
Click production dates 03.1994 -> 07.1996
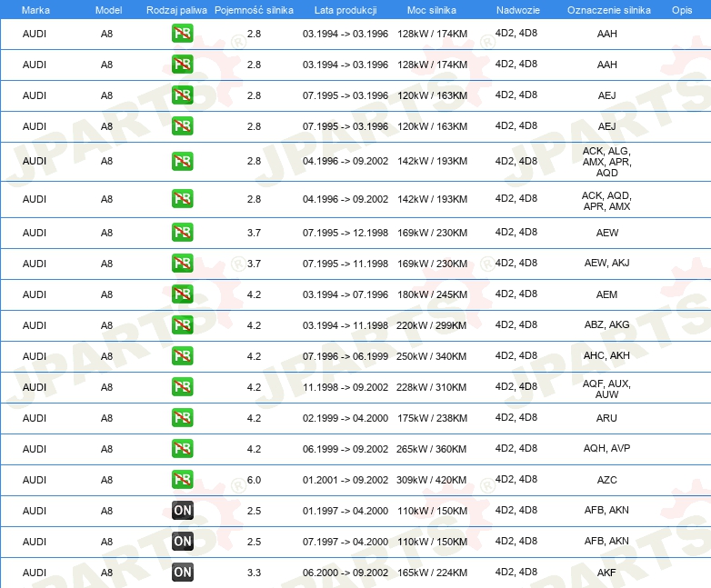tap(345, 294)
